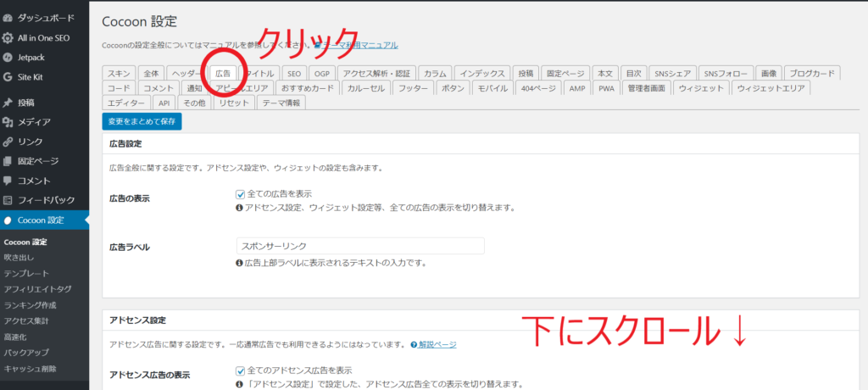Open the アクセス解析・認証 tab
The height and width of the screenshot is (390, 868).
(x=376, y=74)
